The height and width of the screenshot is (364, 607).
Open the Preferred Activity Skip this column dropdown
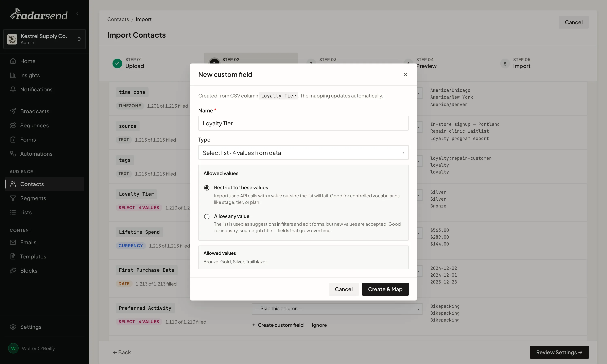(x=337, y=309)
